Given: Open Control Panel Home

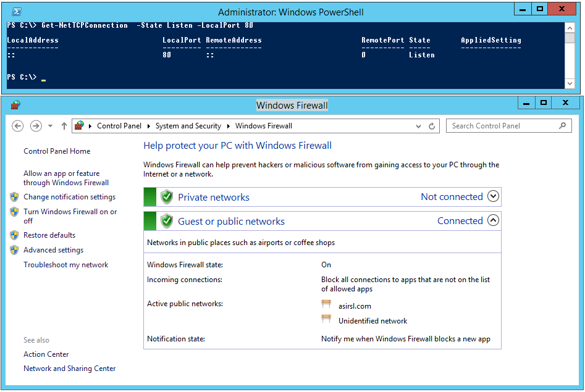Looking at the screenshot, I should click(57, 151).
